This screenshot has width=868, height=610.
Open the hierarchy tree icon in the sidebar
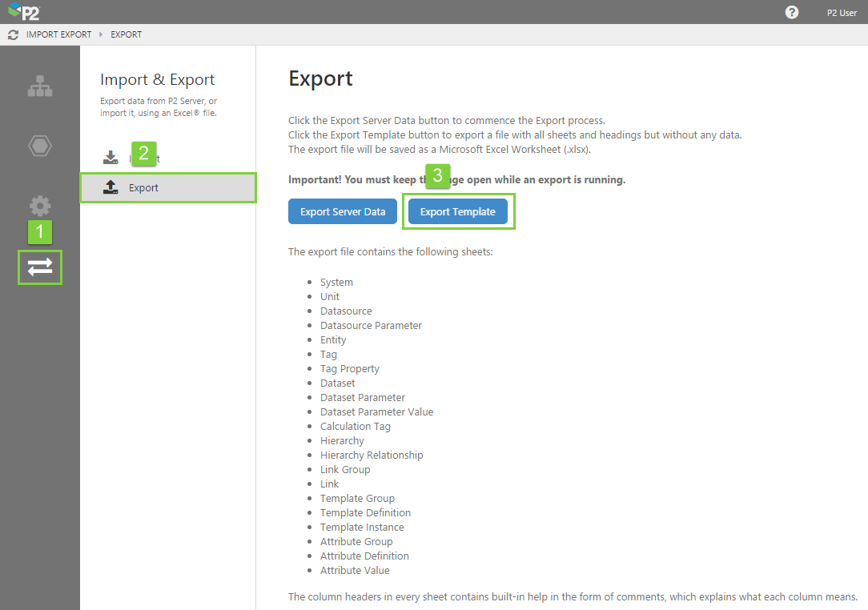click(x=39, y=87)
